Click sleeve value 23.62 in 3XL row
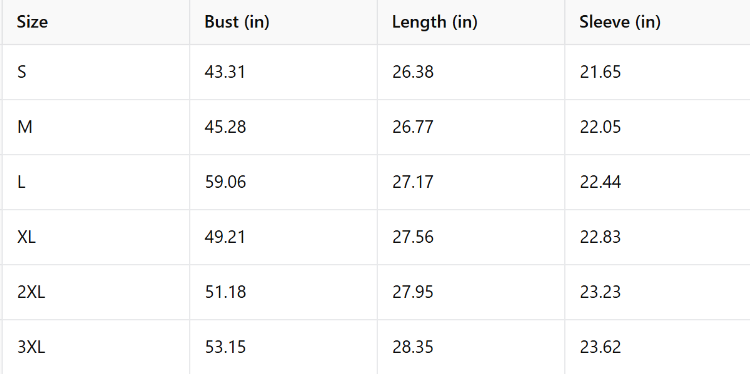 coord(600,347)
